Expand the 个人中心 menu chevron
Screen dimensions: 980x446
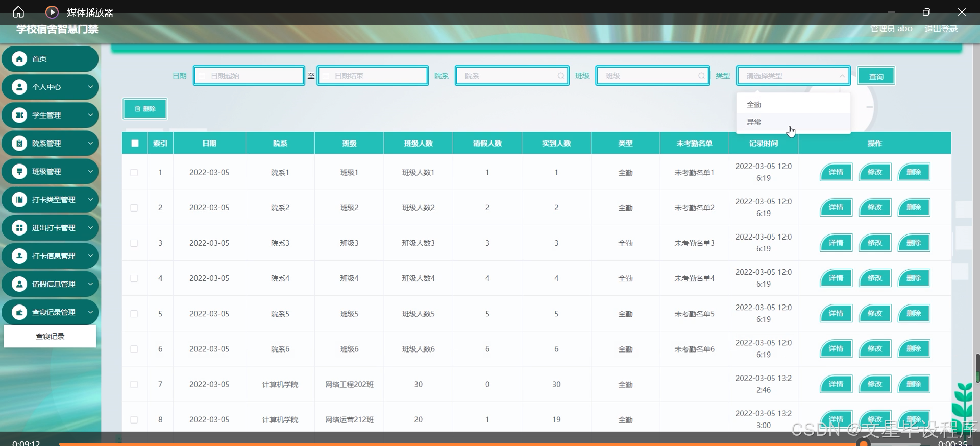90,87
